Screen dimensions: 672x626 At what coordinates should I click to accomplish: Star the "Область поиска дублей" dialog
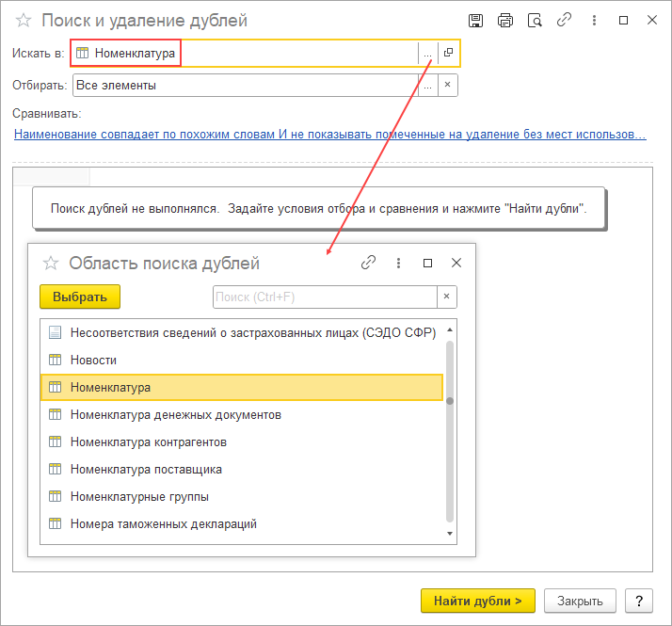tap(51, 263)
